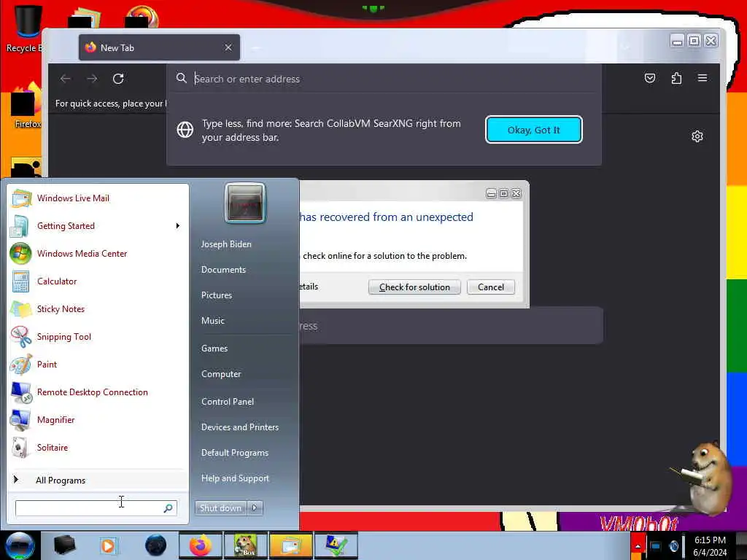Open Computer from the Start menu
The width and height of the screenshot is (747, 560).
[221, 374]
